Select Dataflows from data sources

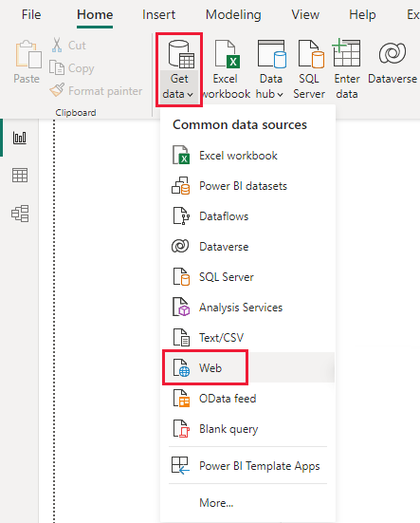(x=247, y=216)
